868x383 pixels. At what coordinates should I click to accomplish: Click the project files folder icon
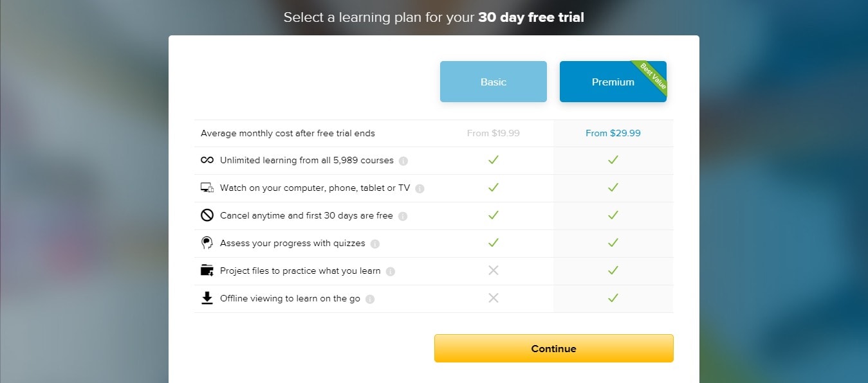point(207,271)
